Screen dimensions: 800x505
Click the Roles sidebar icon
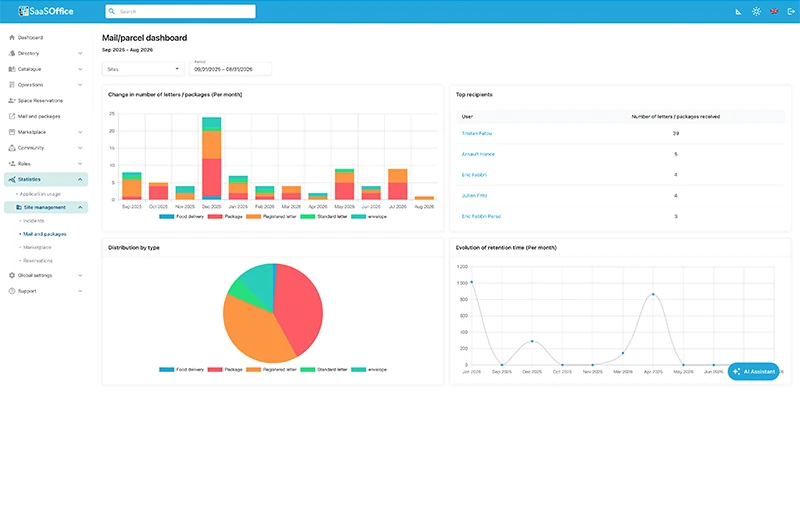12,164
